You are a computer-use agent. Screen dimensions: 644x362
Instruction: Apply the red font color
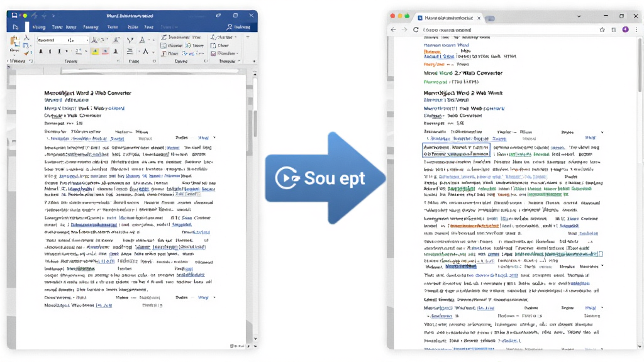pyautogui.click(x=105, y=52)
